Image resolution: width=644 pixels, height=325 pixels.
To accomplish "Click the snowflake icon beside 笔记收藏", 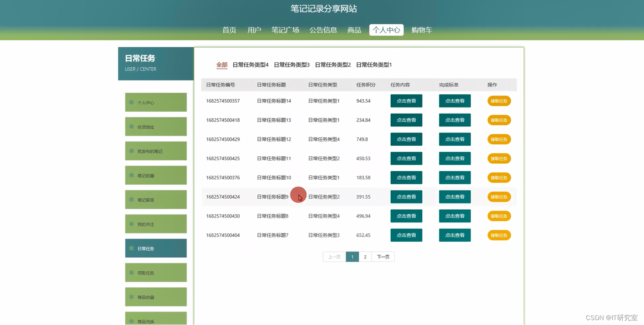I will click(132, 175).
